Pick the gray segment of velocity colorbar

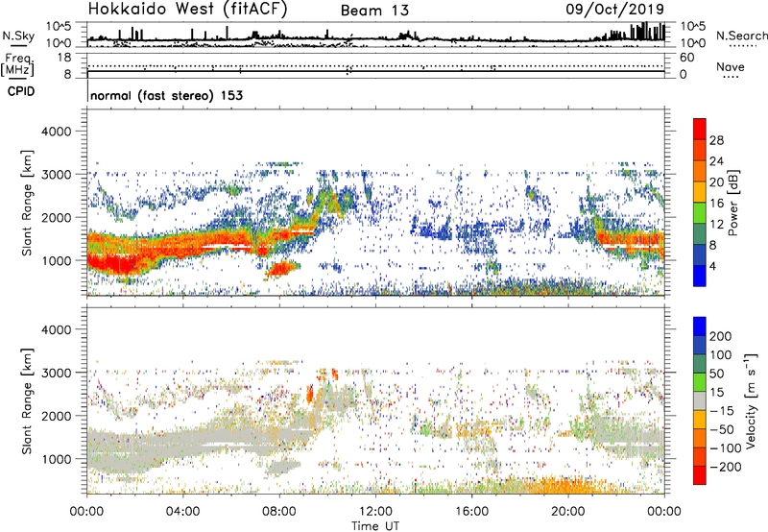coord(700,400)
